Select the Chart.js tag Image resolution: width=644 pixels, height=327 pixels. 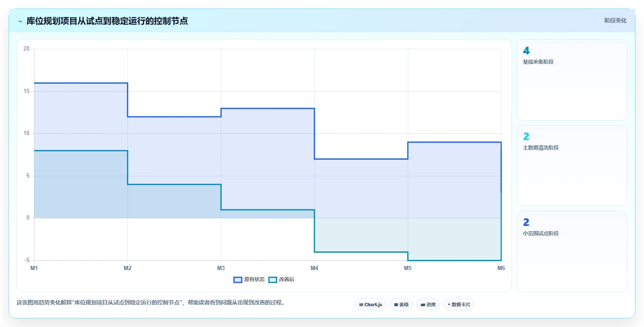(370, 304)
